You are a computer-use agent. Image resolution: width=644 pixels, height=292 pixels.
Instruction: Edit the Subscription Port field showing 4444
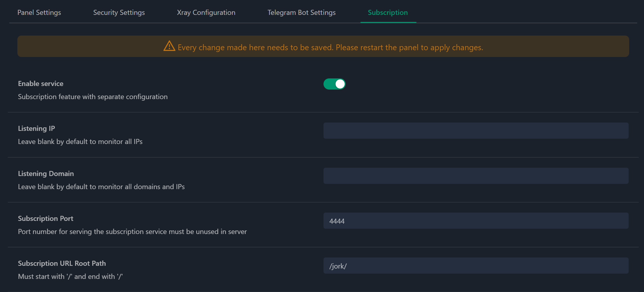(476, 221)
